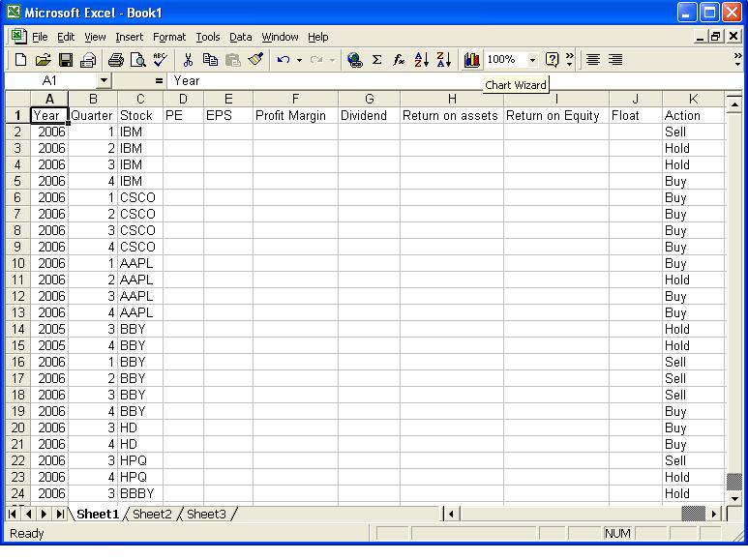Viewport: 748px width, 560px height.
Task: Select the Profit Margin header cell
Action: [295, 115]
